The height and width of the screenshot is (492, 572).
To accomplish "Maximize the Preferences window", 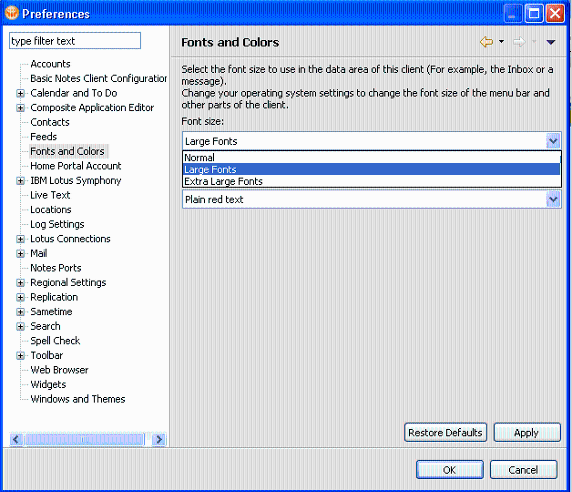I will click(534, 14).
